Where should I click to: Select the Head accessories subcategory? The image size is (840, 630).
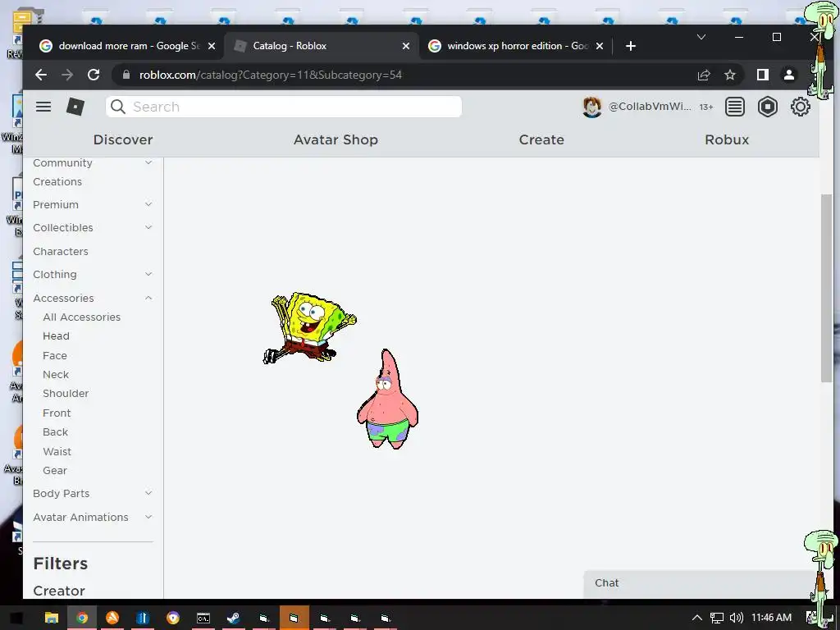[56, 336]
